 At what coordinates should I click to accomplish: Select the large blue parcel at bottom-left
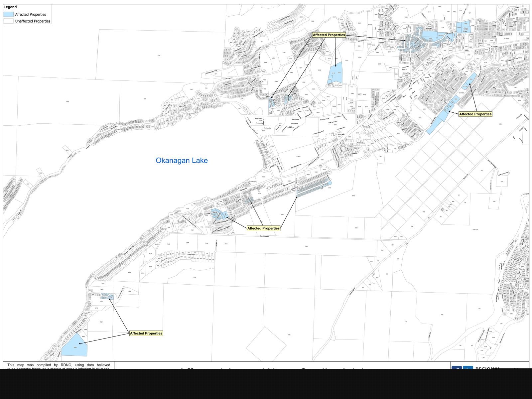click(74, 346)
